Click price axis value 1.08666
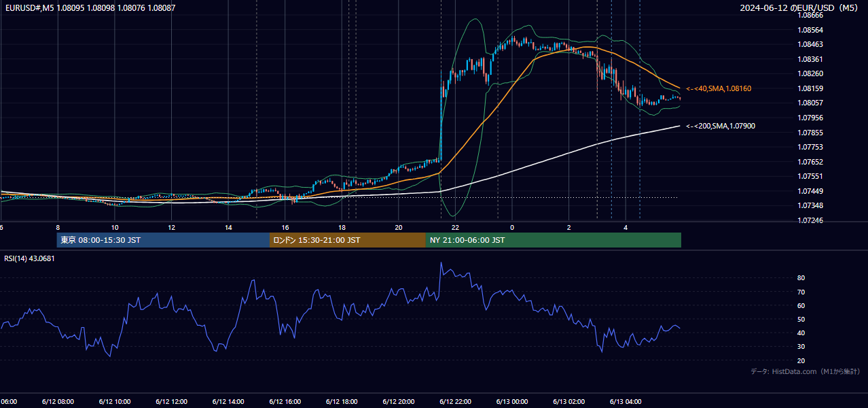Screen dimensions: 868x408 coord(809,15)
